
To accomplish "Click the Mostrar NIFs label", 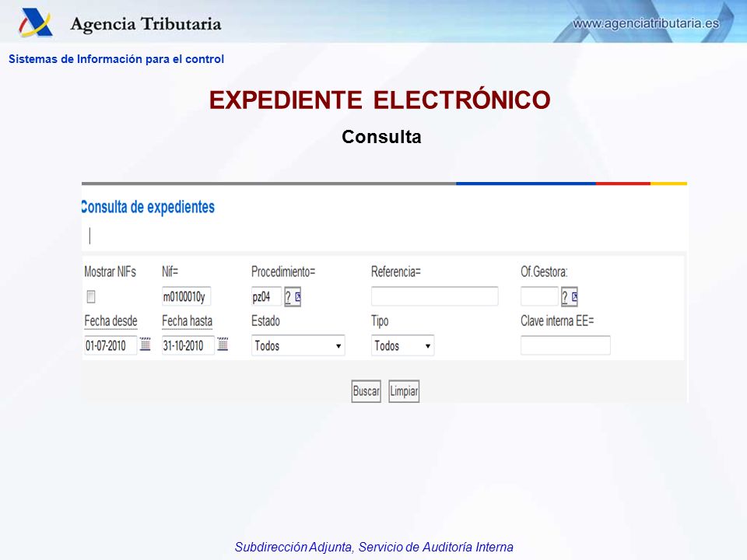I will (x=110, y=272).
